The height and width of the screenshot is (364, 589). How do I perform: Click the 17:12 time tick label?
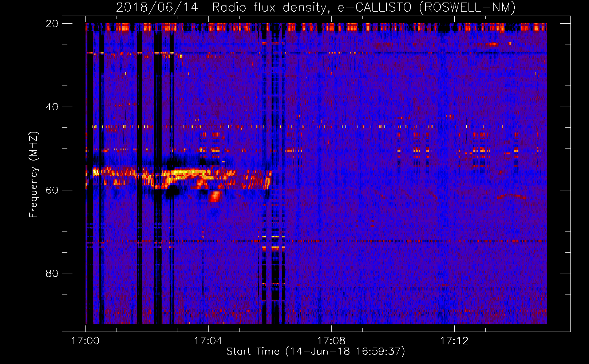[454, 341]
